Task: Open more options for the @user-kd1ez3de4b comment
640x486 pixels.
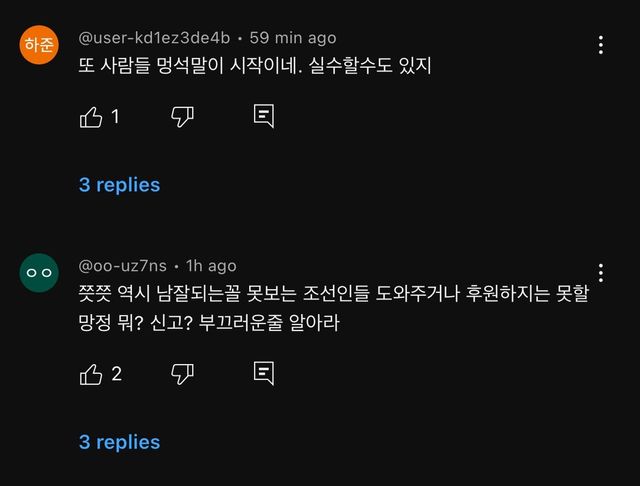Action: point(600,45)
